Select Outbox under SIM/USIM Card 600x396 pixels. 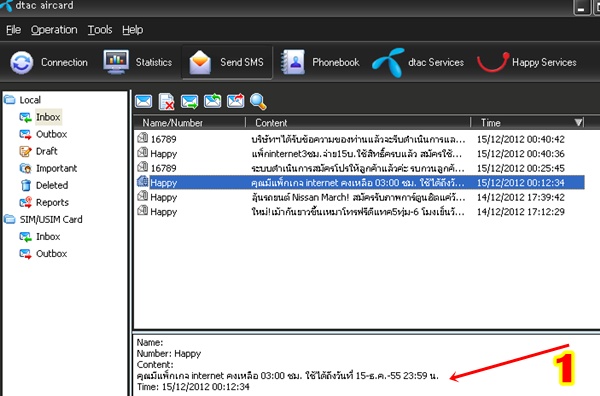pyautogui.click(x=51, y=254)
